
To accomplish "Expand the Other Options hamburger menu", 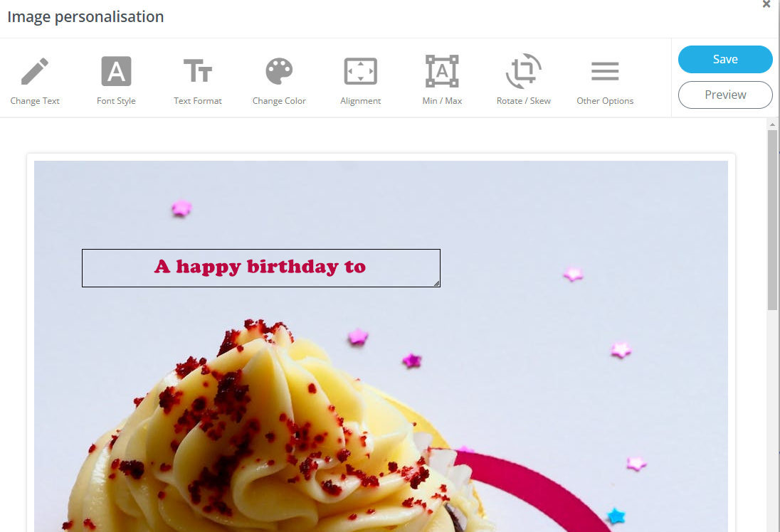I will click(605, 71).
